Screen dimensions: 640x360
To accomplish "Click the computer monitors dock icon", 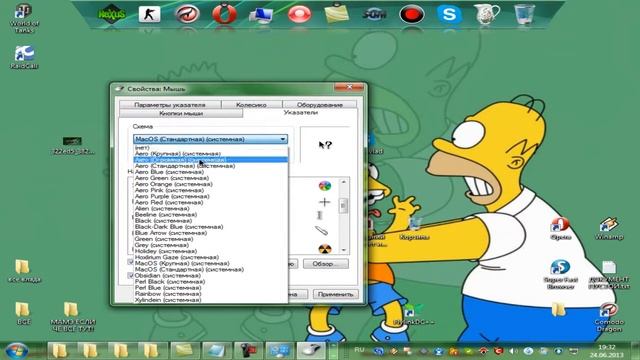I will click(x=261, y=15).
